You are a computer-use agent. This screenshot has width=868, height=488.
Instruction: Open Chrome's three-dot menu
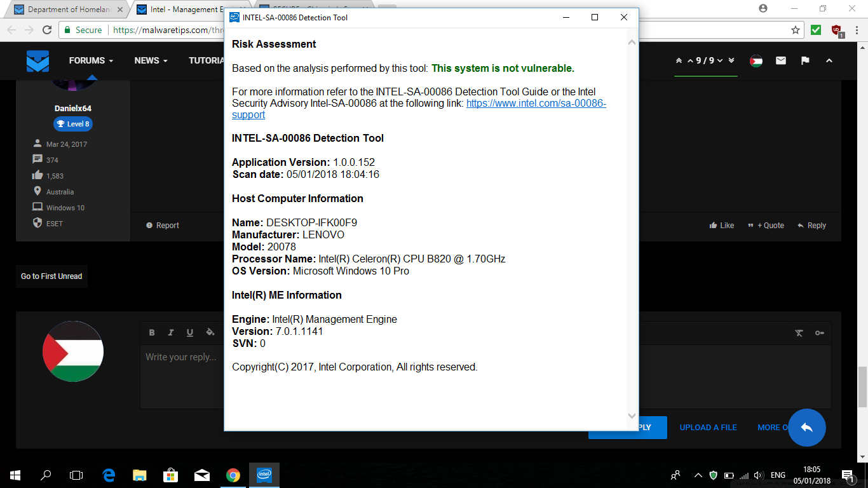click(x=857, y=30)
